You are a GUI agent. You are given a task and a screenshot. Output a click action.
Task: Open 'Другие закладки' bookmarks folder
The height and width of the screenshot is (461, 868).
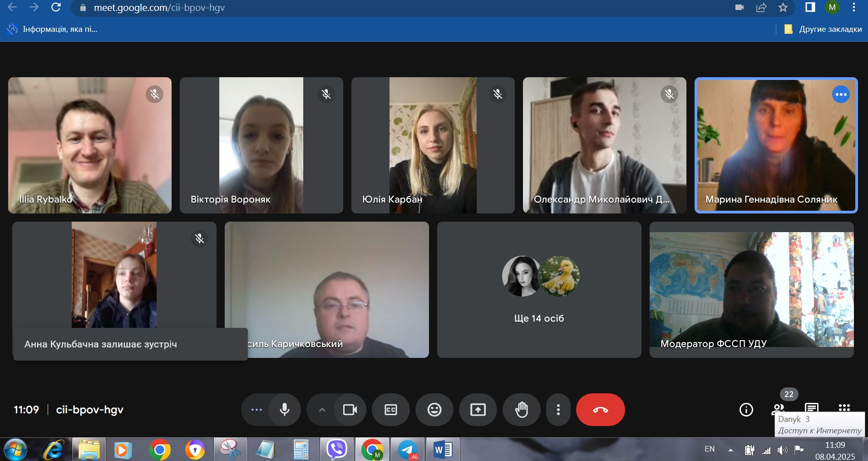coord(823,29)
